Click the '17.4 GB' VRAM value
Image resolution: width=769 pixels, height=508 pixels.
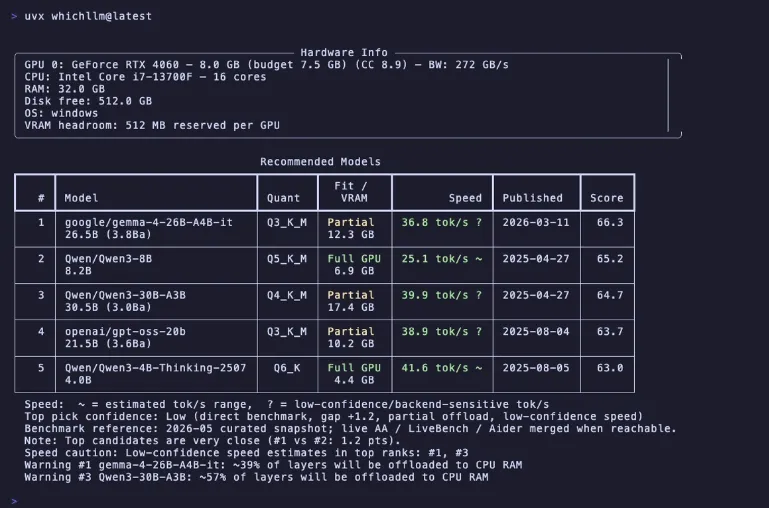coord(351,307)
